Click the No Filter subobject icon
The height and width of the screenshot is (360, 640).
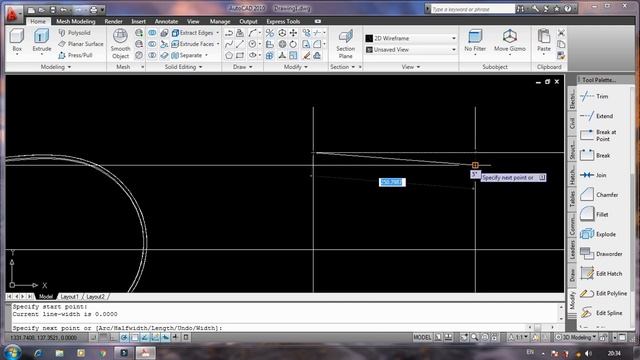(475, 36)
